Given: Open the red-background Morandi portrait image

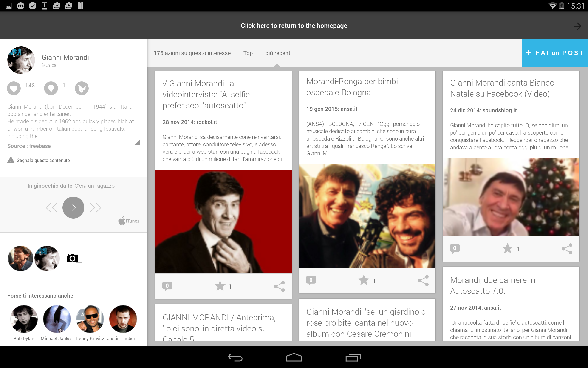Looking at the screenshot, I should pos(223,221).
